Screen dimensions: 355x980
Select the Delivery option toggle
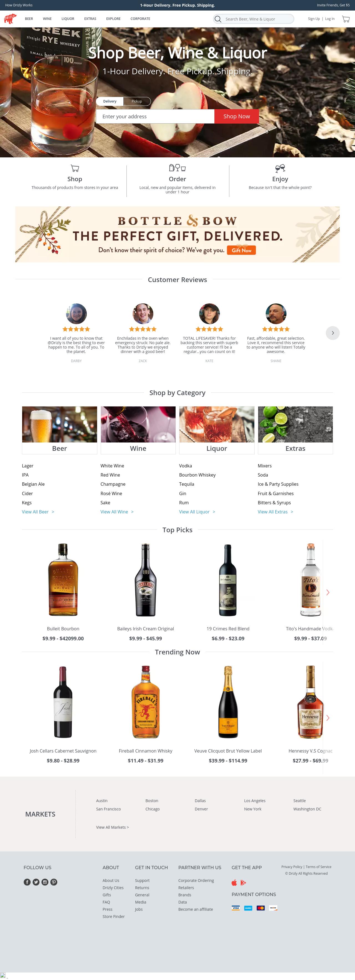click(x=110, y=101)
